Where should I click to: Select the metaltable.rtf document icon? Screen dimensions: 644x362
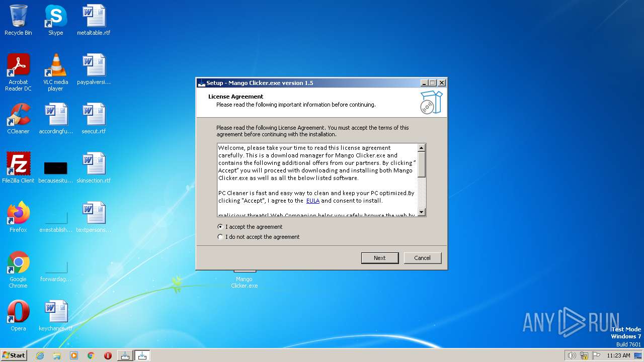[94, 20]
